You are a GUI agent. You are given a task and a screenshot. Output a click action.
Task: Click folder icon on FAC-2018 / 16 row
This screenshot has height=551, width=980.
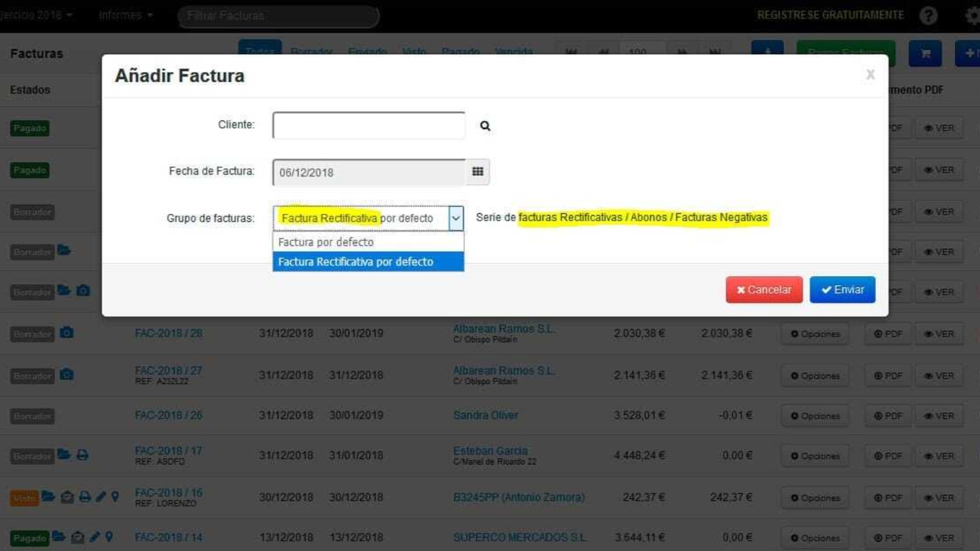click(x=48, y=496)
